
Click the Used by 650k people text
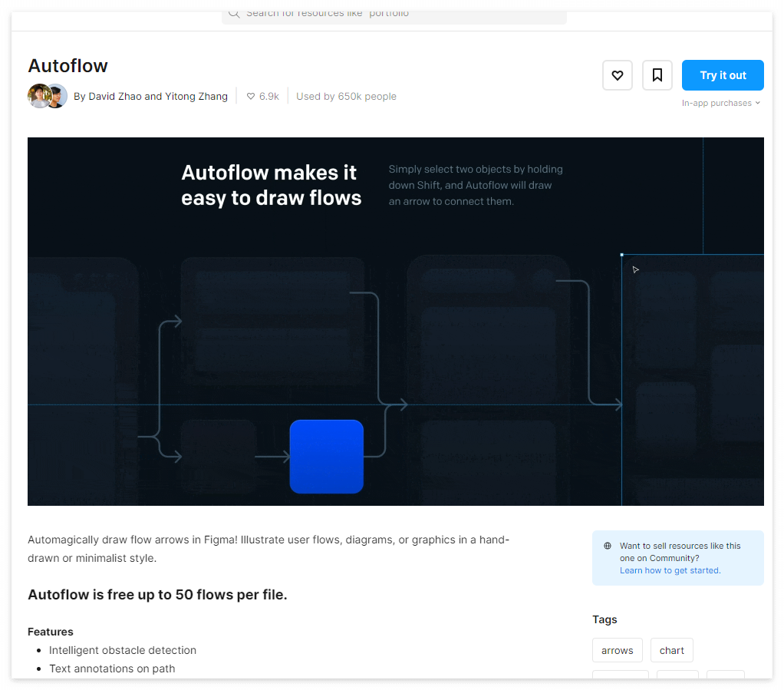[x=346, y=96]
